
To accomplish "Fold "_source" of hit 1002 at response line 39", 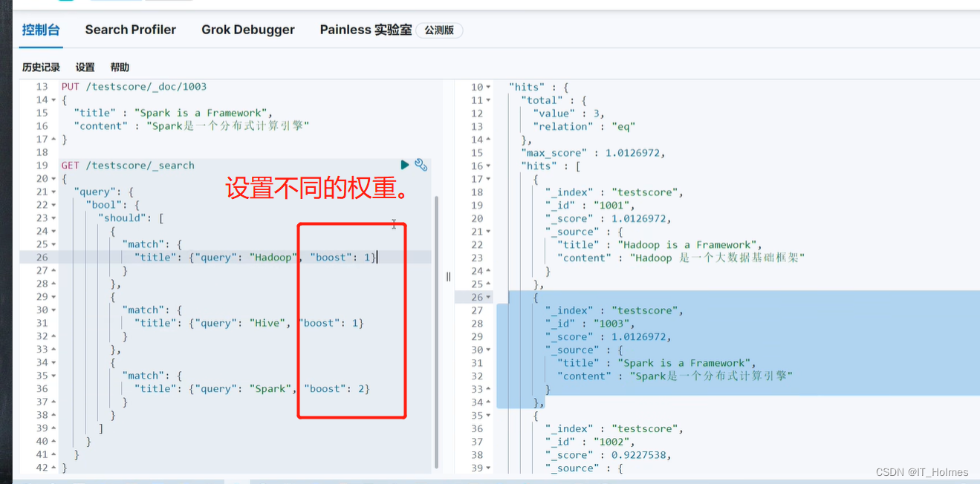I will pyautogui.click(x=488, y=468).
